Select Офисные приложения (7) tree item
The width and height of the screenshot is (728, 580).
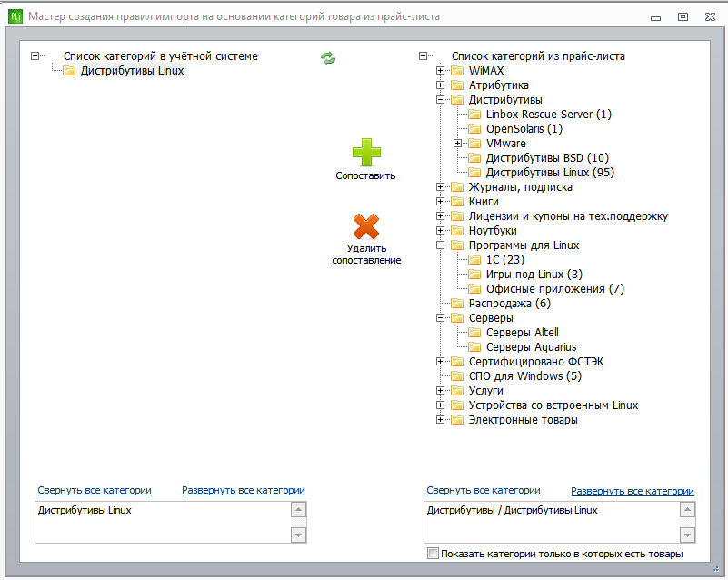click(555, 289)
